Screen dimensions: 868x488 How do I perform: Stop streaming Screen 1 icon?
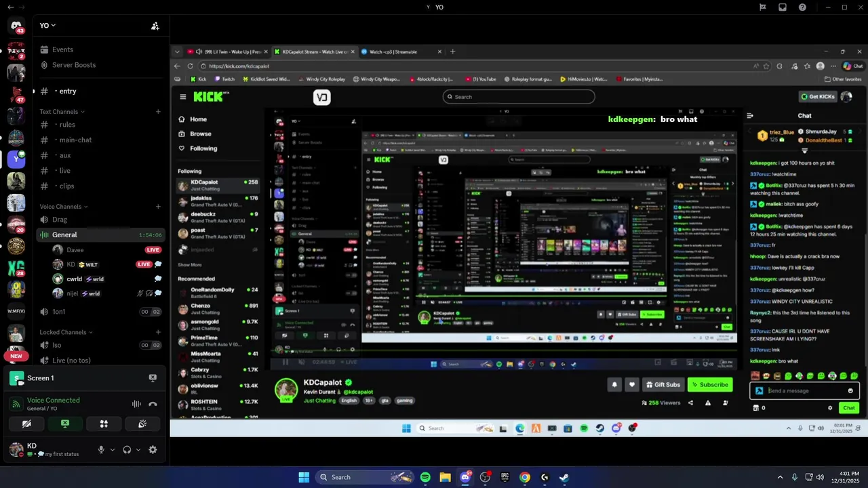(x=153, y=378)
